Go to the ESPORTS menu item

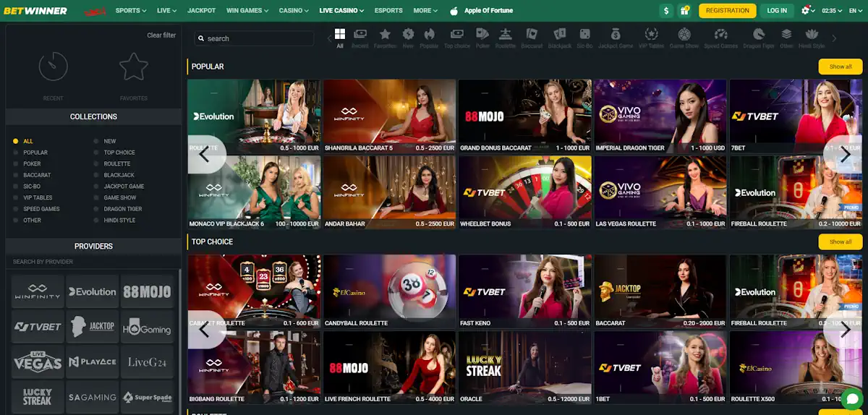click(389, 11)
